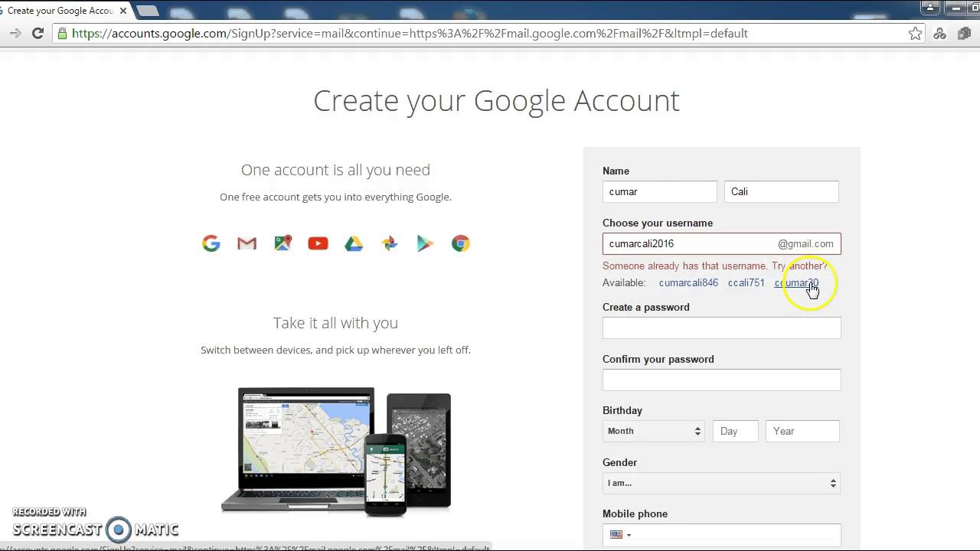Screen dimensions: 980x551
Task: Open the Gender 'I am...' dropdown
Action: (x=722, y=483)
